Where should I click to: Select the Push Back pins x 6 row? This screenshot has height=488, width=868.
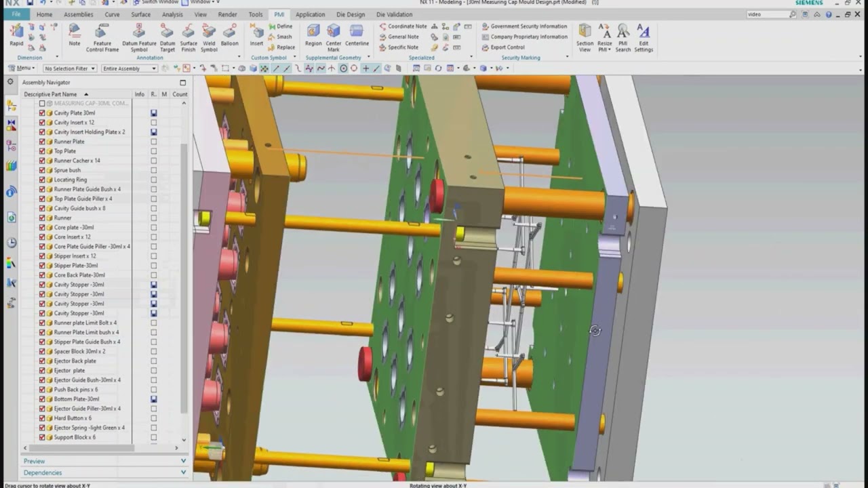click(x=76, y=390)
